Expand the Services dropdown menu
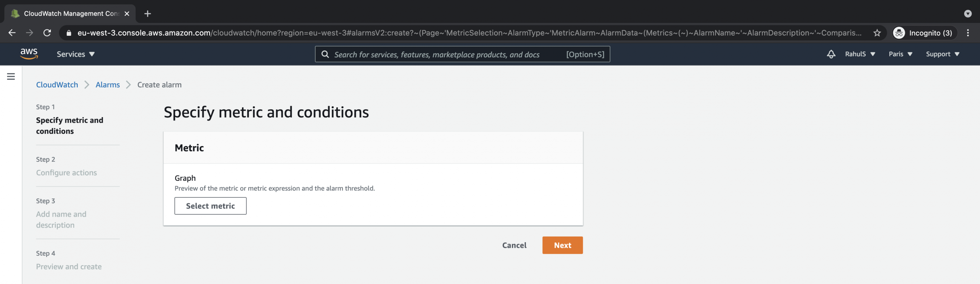Viewport: 980px width, 284px height. pyautogui.click(x=75, y=54)
